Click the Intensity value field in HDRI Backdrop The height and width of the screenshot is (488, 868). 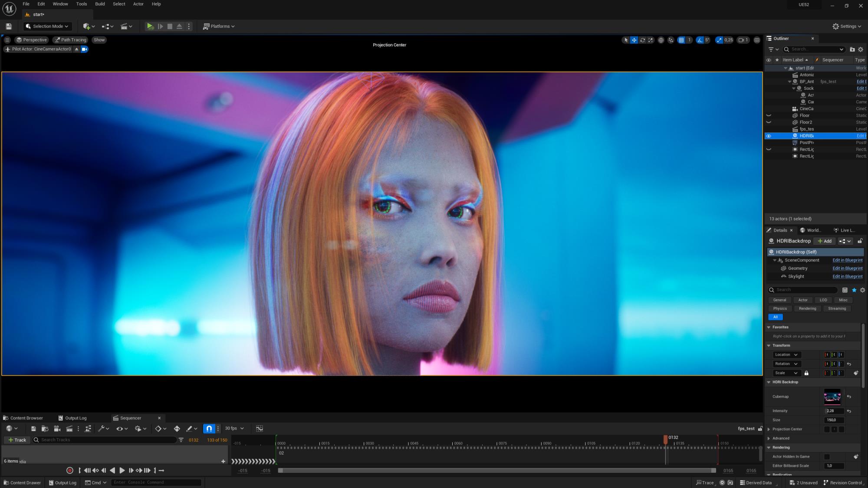pos(834,411)
